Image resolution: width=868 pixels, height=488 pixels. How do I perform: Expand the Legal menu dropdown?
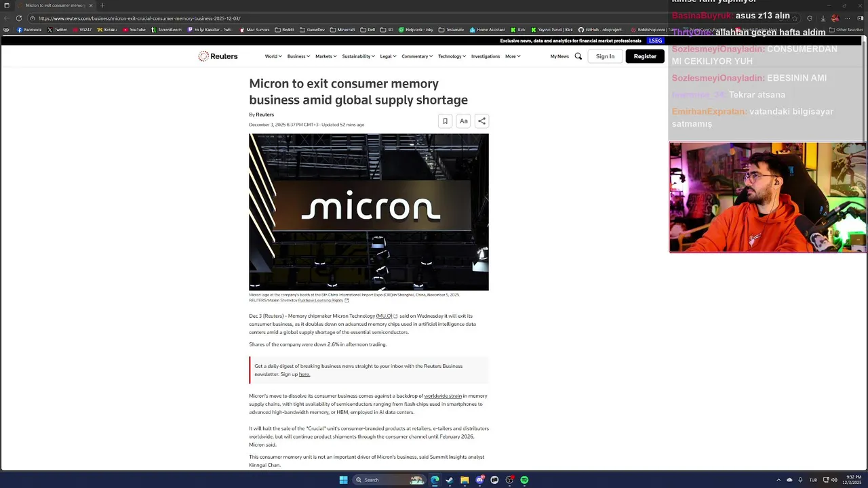(388, 56)
